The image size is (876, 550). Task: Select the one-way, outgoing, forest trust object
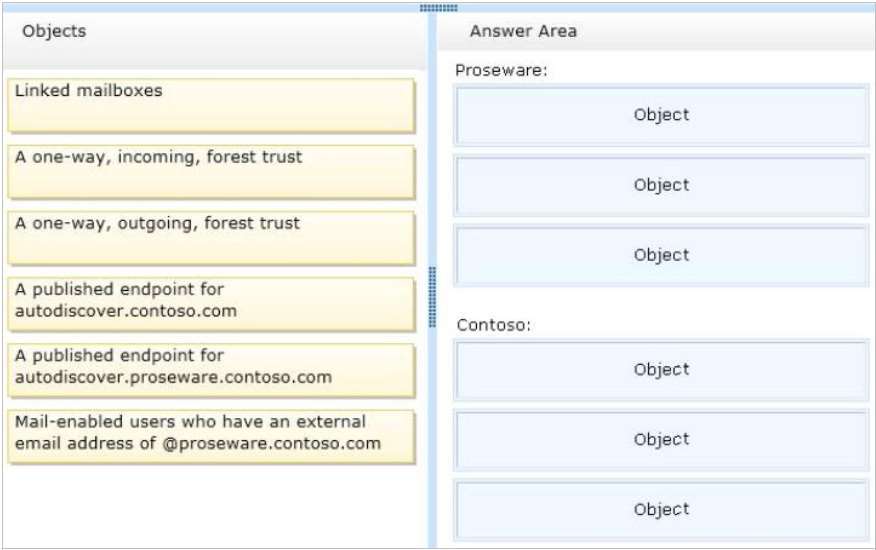pyautogui.click(x=211, y=238)
